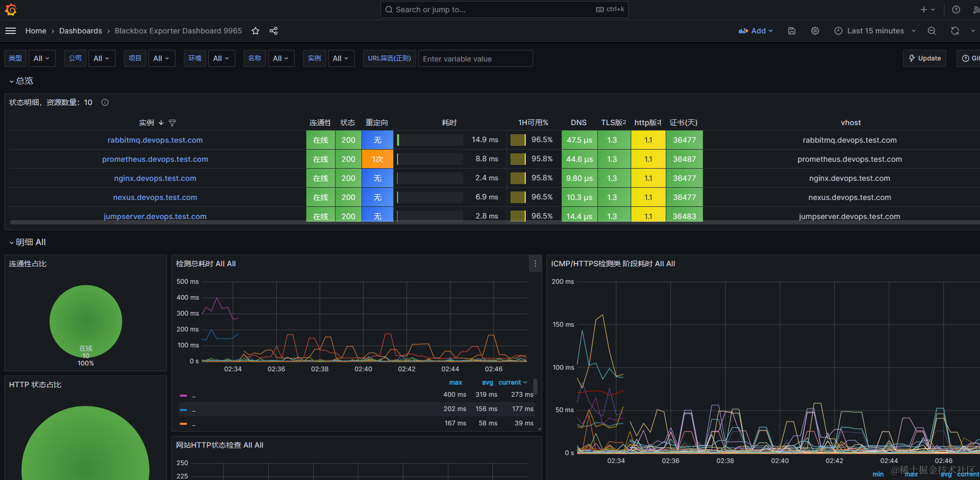Open the plus new-item menu

click(928, 10)
